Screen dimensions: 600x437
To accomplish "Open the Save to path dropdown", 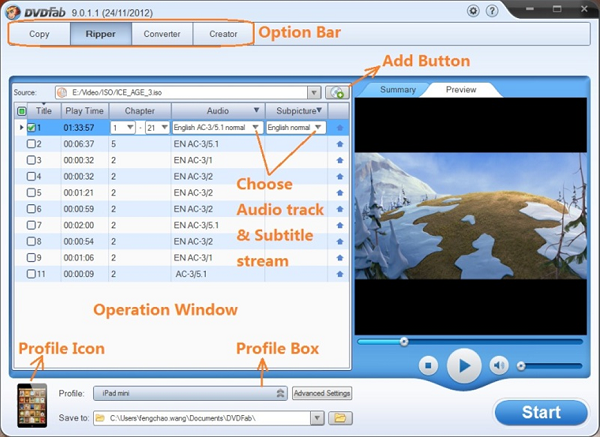I will coord(317,418).
